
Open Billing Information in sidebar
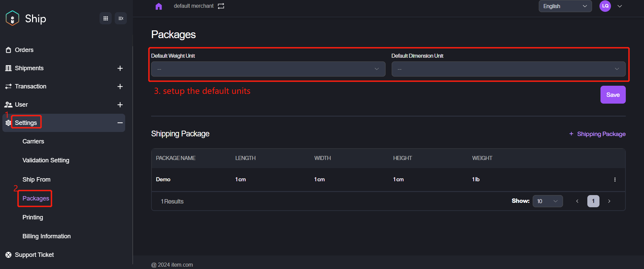[x=47, y=236]
